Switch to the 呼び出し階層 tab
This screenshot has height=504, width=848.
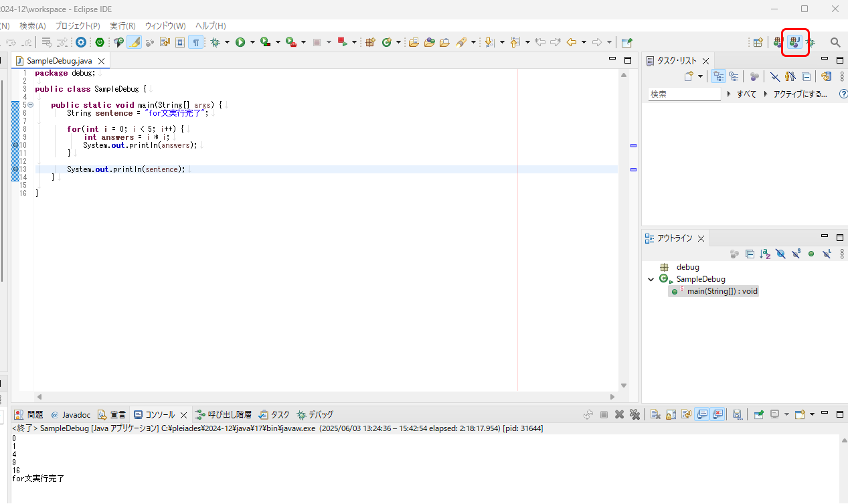(x=225, y=415)
